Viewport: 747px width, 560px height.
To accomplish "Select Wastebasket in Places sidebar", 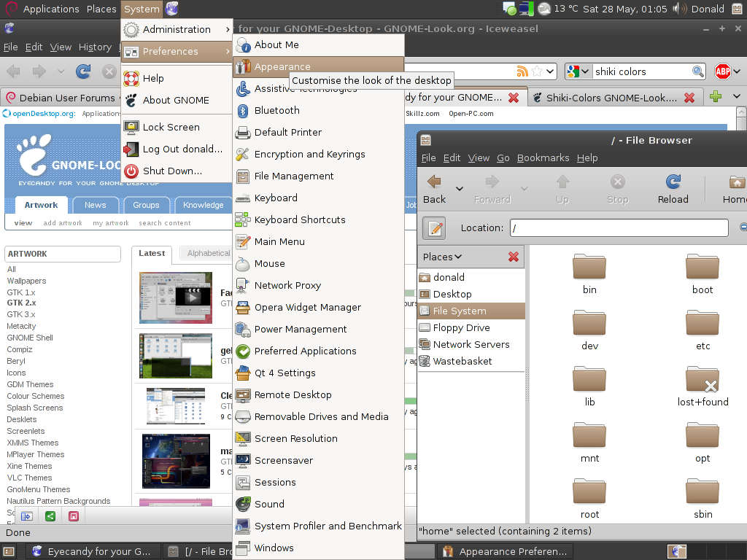I will (471, 362).
